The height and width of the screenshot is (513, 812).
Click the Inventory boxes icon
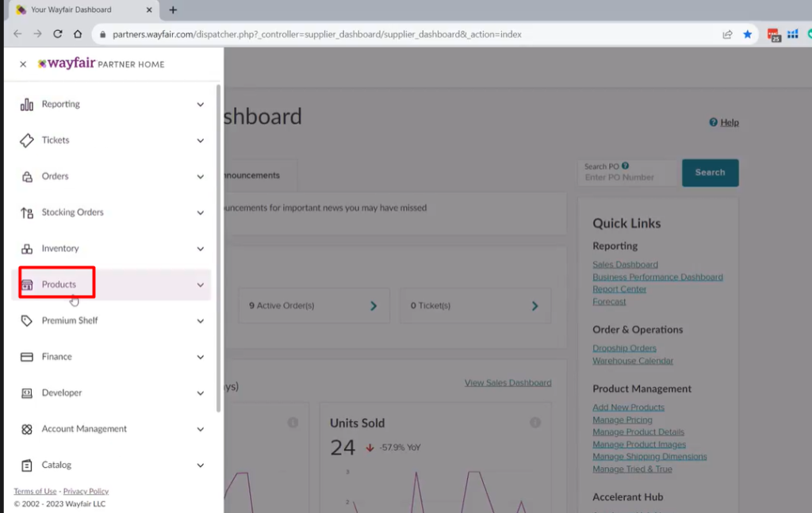[27, 248]
